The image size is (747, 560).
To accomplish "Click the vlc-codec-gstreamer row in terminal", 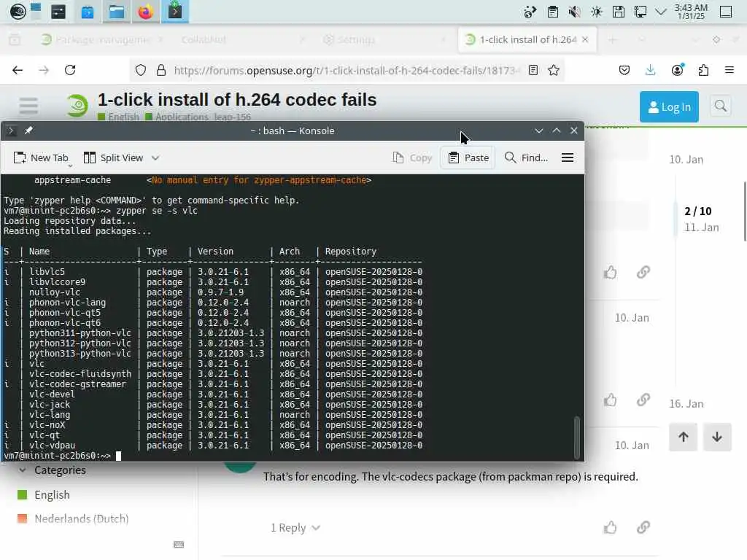I will point(213,384).
